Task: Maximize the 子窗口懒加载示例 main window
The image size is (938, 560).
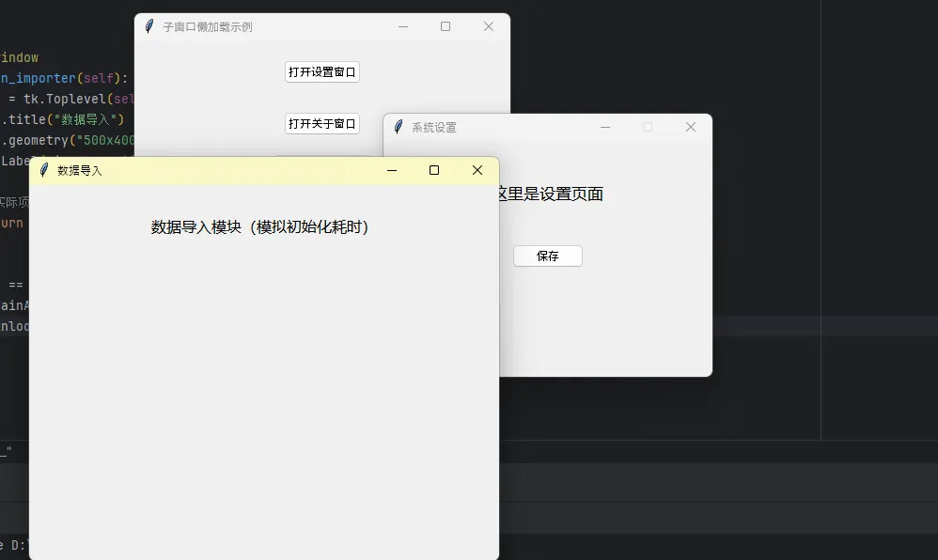Action: point(446,26)
